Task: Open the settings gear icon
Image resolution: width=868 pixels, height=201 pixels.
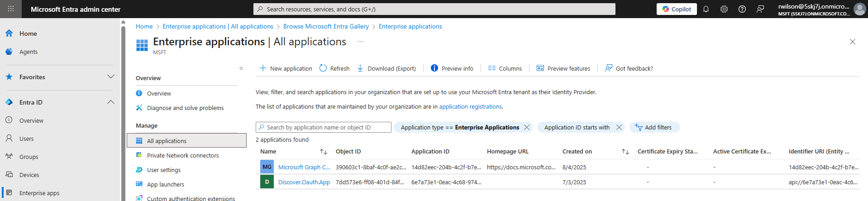Action: [724, 9]
